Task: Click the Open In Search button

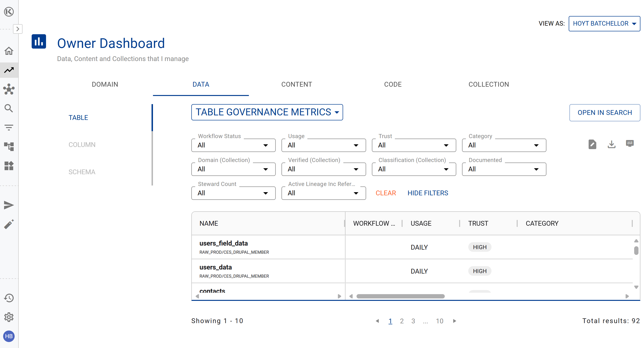Action: 604,113
